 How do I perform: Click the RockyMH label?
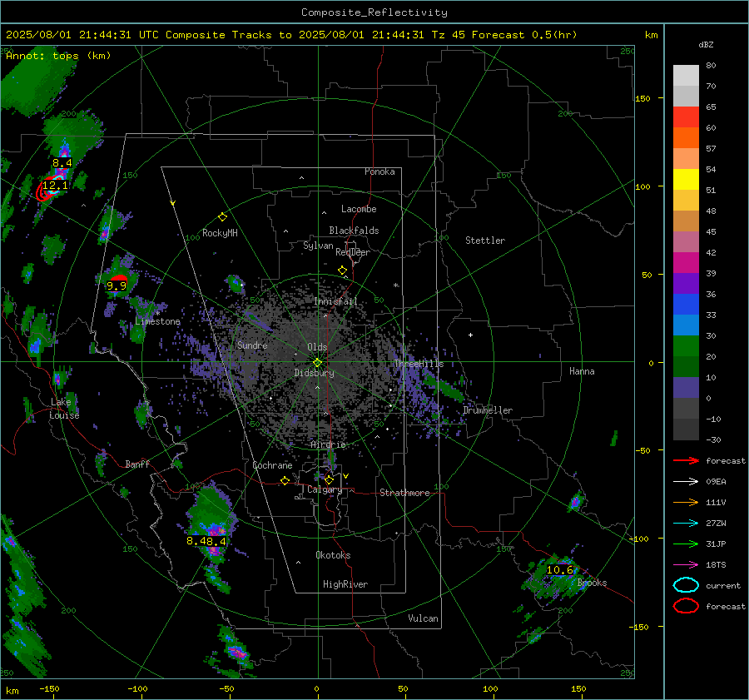(x=220, y=233)
